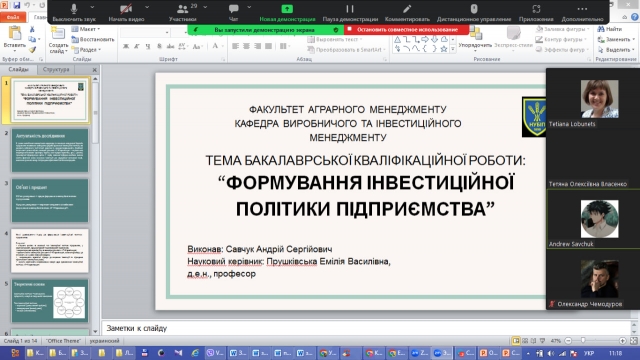Toggle text shadow (S)
640x360 pixels.
[x=159, y=46]
